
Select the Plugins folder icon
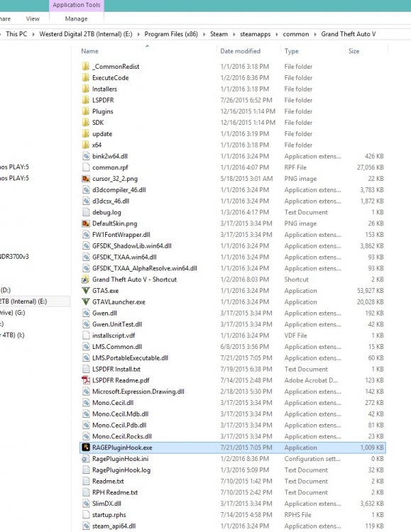coord(86,111)
